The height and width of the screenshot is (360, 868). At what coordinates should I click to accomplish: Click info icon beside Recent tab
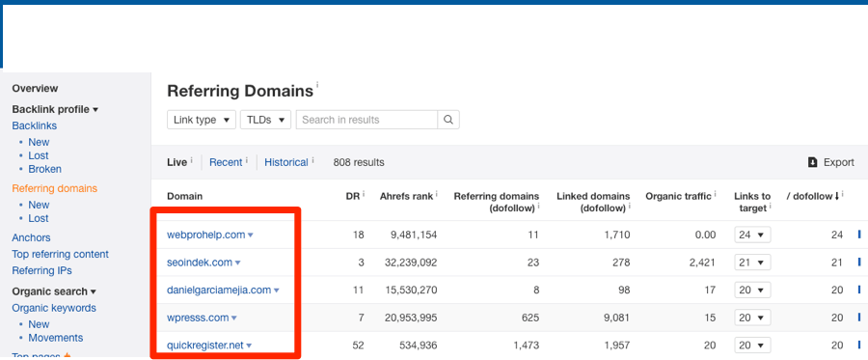[x=246, y=160]
